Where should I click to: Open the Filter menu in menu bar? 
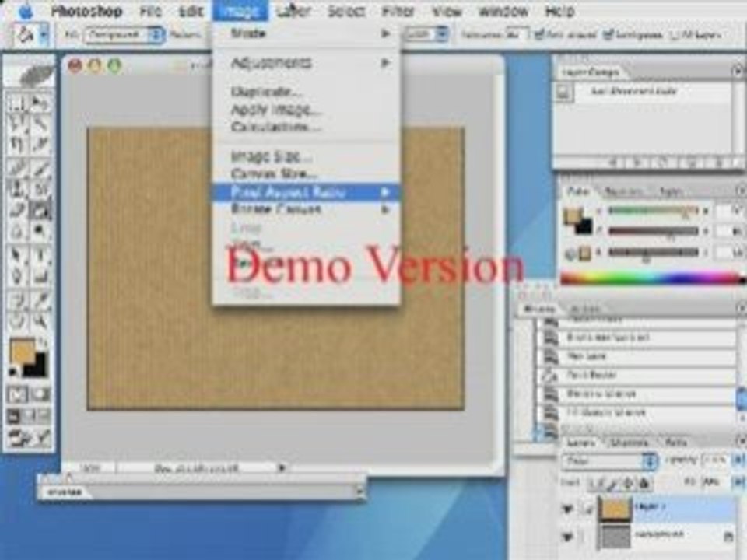[x=398, y=11]
